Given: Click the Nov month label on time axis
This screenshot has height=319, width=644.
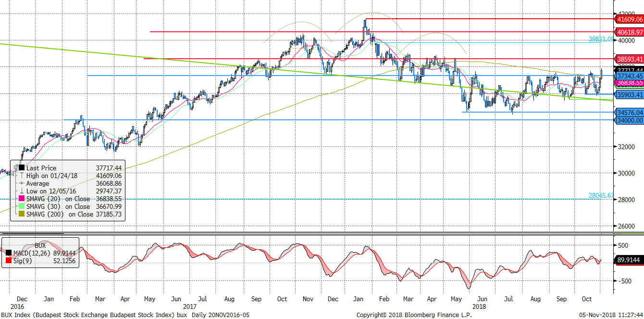Looking at the screenshot, I should click(307, 299).
